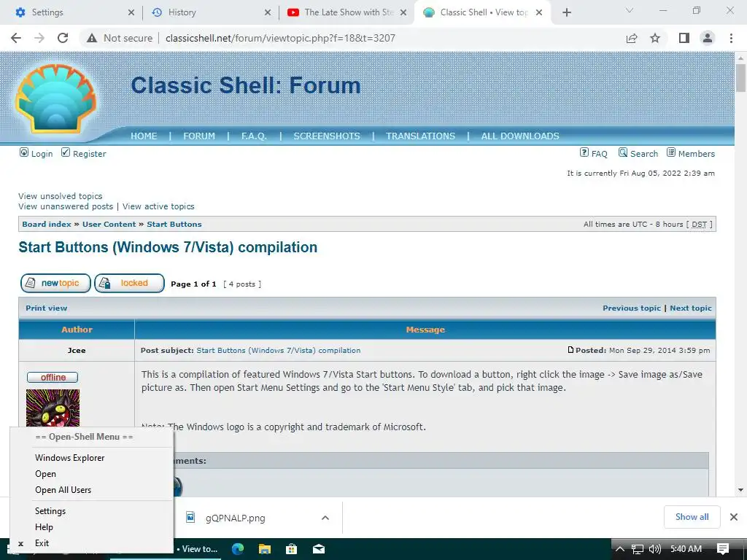Open the Chrome profile avatar icon
The image size is (747, 560).
[708, 38]
